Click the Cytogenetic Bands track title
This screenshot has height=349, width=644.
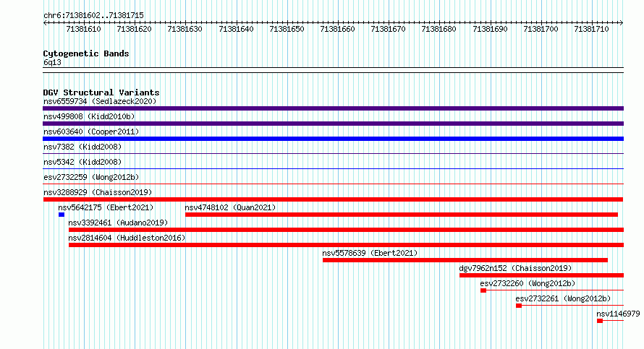(x=86, y=53)
